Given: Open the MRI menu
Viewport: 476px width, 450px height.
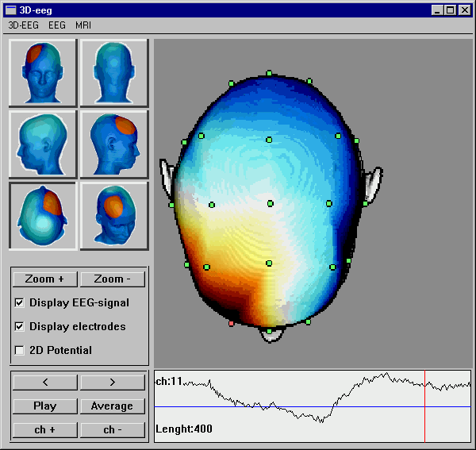Looking at the screenshot, I should click(83, 25).
